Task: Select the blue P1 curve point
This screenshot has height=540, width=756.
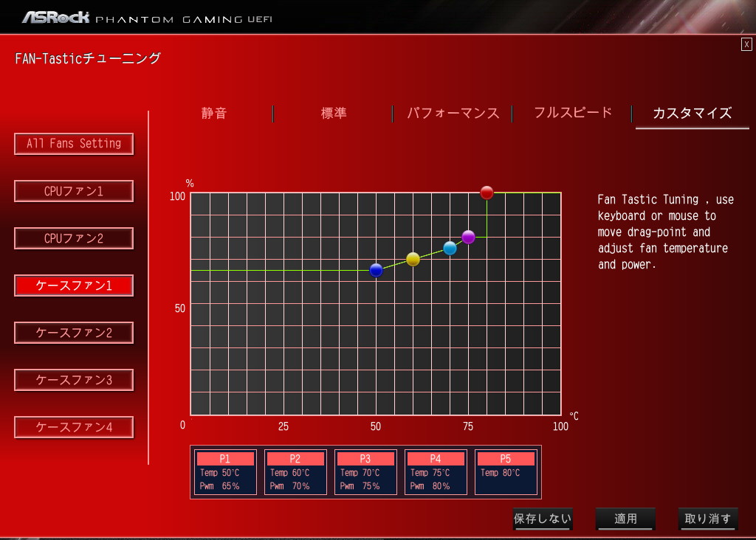Action: [x=376, y=270]
